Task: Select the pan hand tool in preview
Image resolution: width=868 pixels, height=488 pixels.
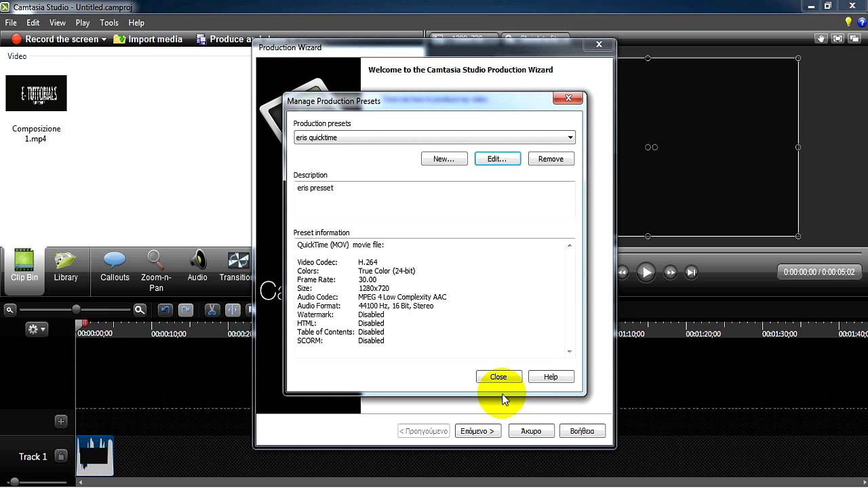Action: (821, 39)
